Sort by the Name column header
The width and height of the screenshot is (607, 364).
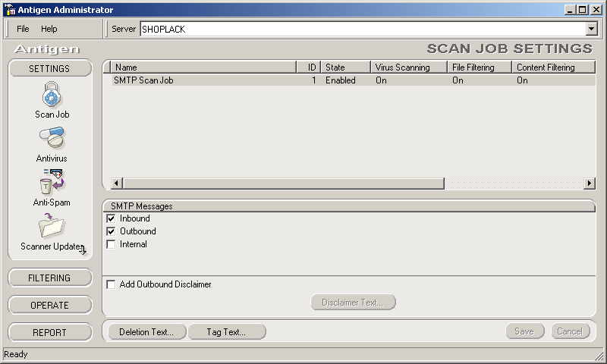[x=203, y=67]
